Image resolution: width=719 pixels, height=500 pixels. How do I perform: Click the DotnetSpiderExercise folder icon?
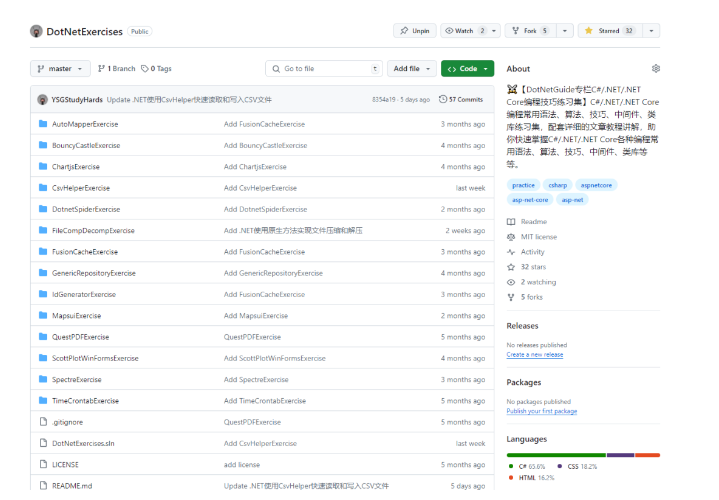point(43,209)
